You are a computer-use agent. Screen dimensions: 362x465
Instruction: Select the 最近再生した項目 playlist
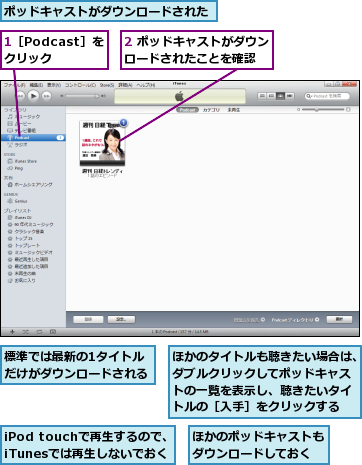33,259
